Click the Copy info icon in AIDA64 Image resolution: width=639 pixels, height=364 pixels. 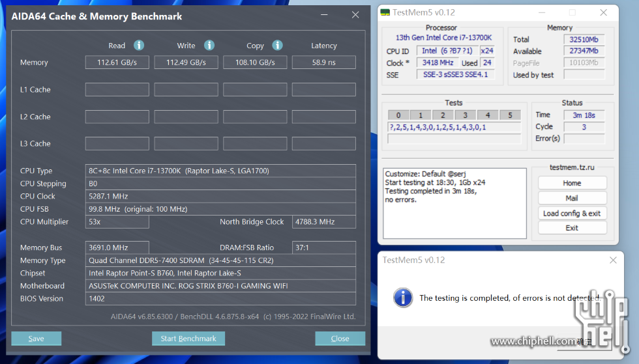[x=278, y=45]
